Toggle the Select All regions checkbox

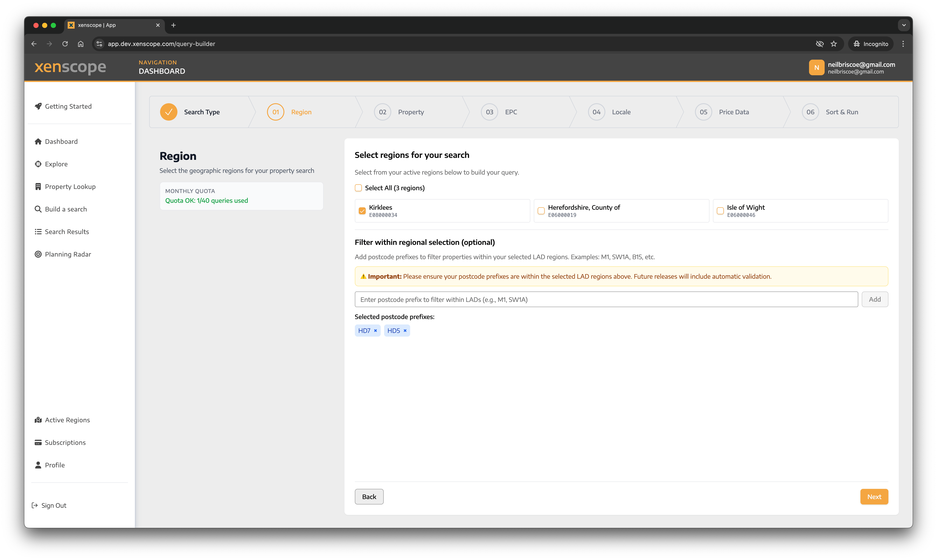pos(358,188)
